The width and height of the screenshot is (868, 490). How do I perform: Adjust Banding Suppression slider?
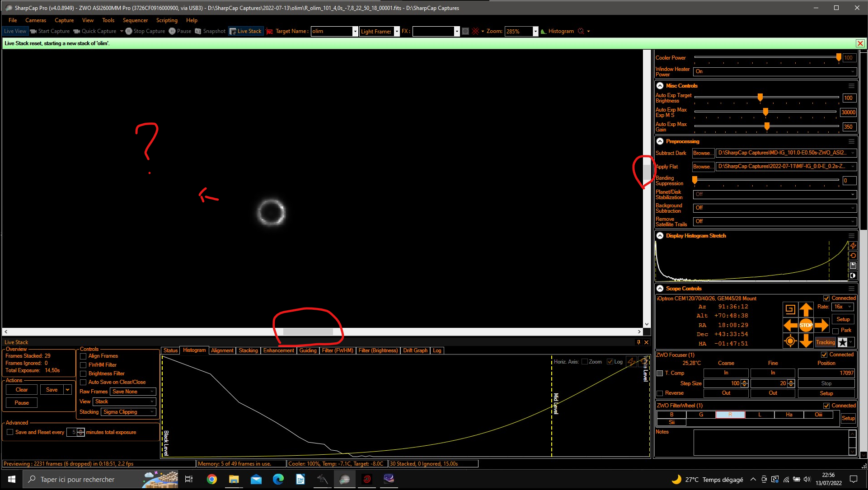click(695, 180)
